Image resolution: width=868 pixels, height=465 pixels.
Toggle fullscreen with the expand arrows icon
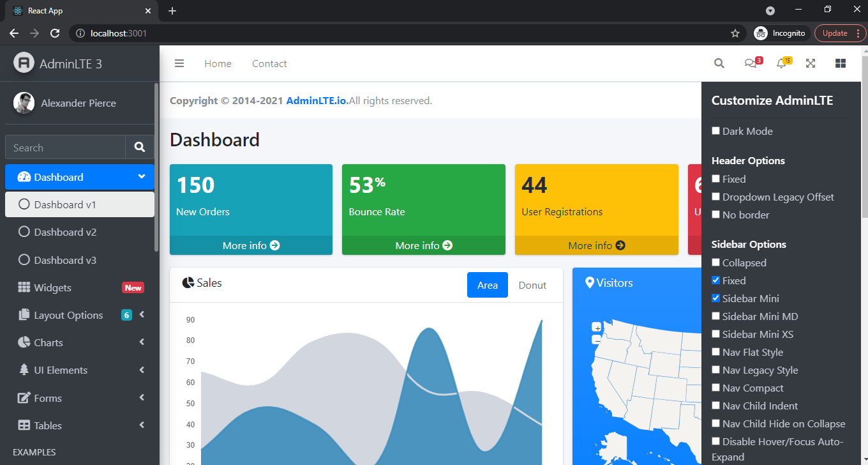tap(811, 63)
